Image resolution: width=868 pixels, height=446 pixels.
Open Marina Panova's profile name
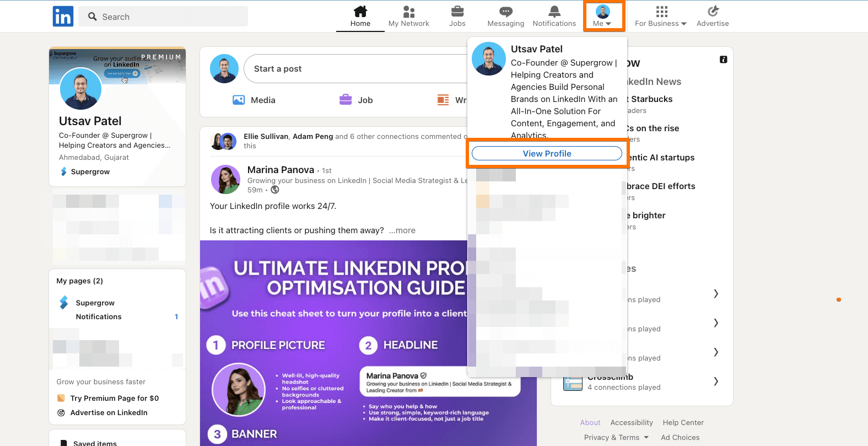[281, 170]
